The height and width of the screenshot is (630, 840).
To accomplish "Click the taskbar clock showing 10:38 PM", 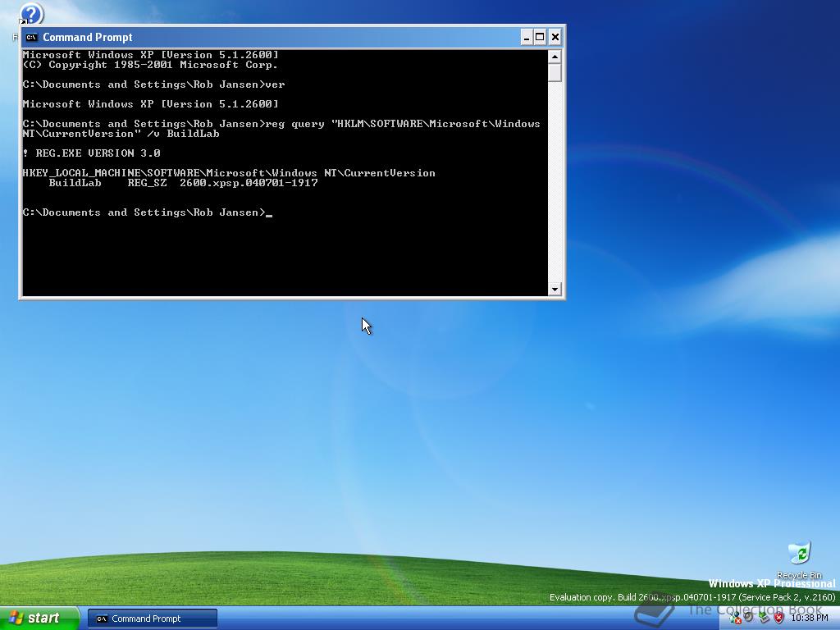I will pos(810,618).
